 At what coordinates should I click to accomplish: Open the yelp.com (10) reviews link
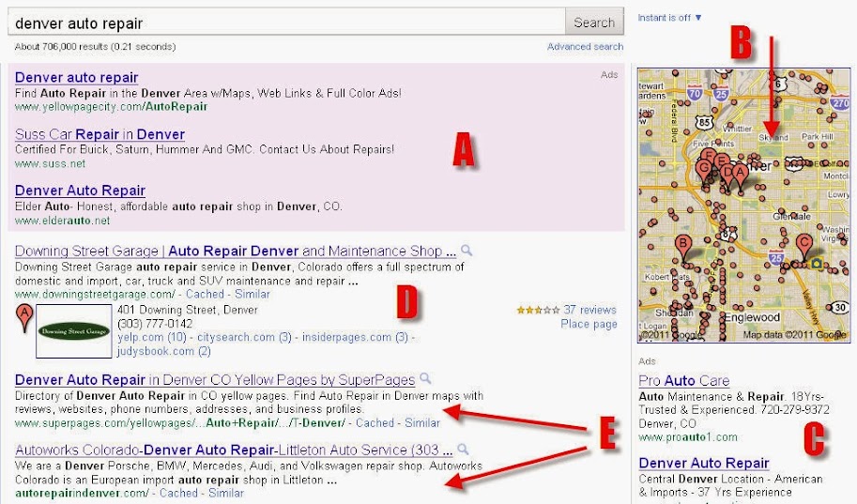tap(152, 337)
